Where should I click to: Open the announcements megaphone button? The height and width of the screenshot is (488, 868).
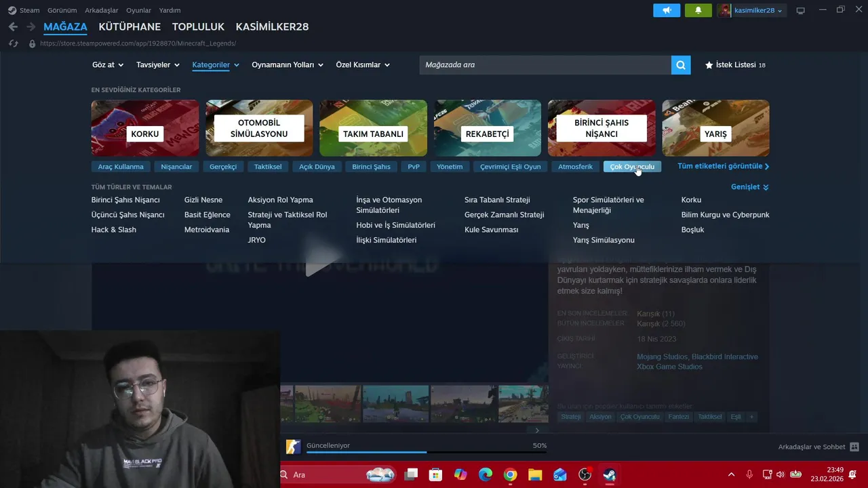click(667, 10)
